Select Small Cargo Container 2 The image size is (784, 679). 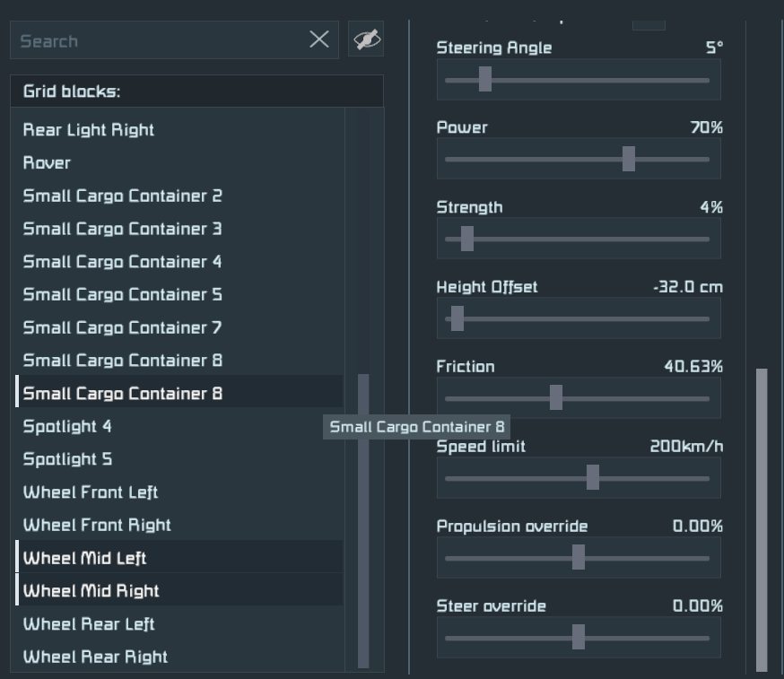pyautogui.click(x=122, y=196)
